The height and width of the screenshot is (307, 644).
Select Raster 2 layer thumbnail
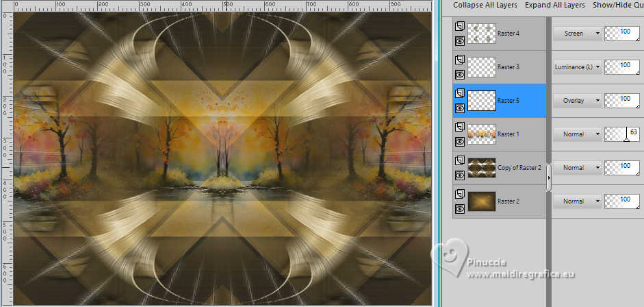point(481,201)
